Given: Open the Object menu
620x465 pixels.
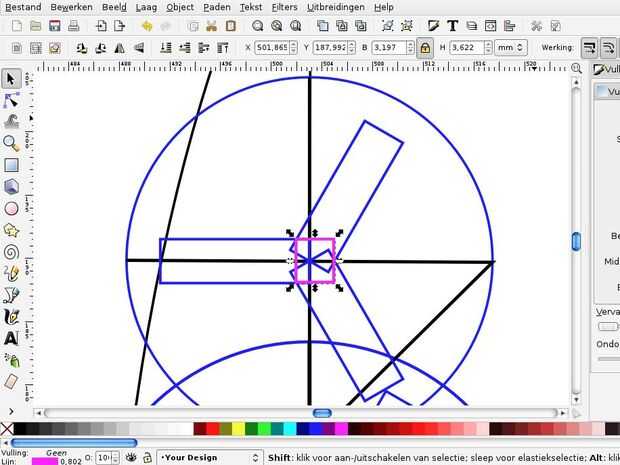Looking at the screenshot, I should pos(180,7).
